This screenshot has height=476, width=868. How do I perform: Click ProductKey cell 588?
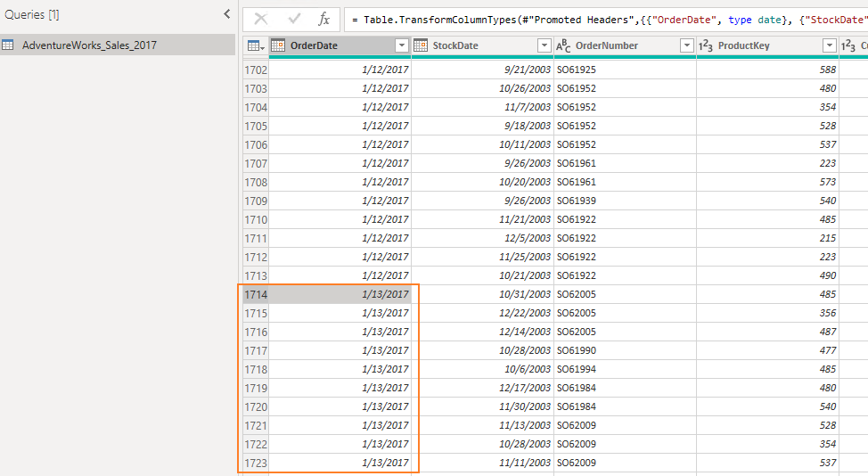point(768,70)
